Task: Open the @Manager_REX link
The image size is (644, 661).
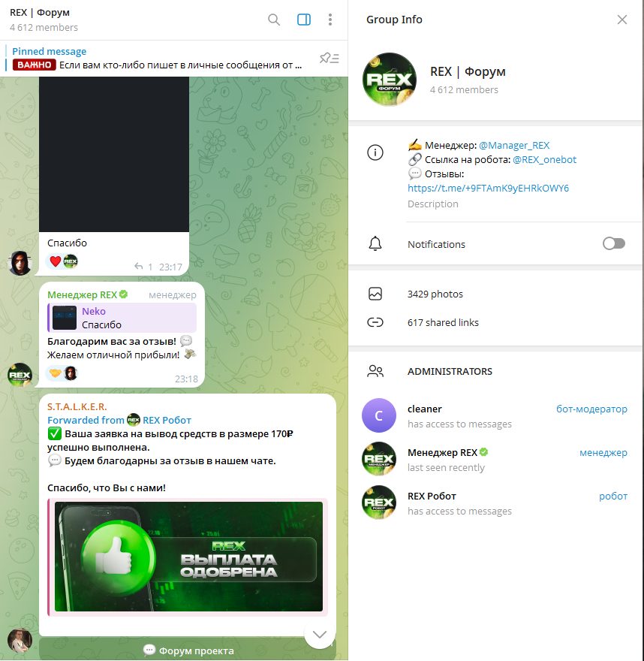Action: [x=514, y=146]
